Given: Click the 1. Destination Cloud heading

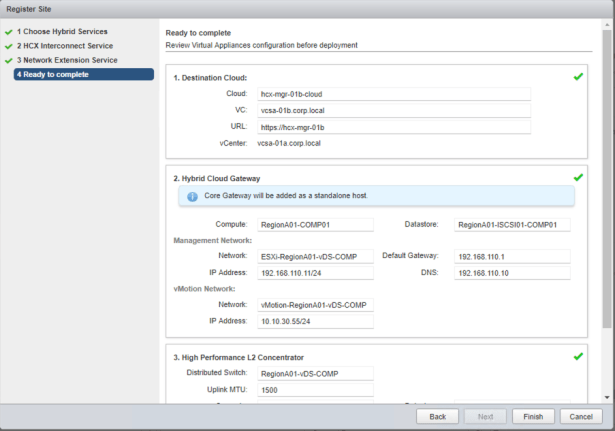Looking at the screenshot, I should click(210, 78).
